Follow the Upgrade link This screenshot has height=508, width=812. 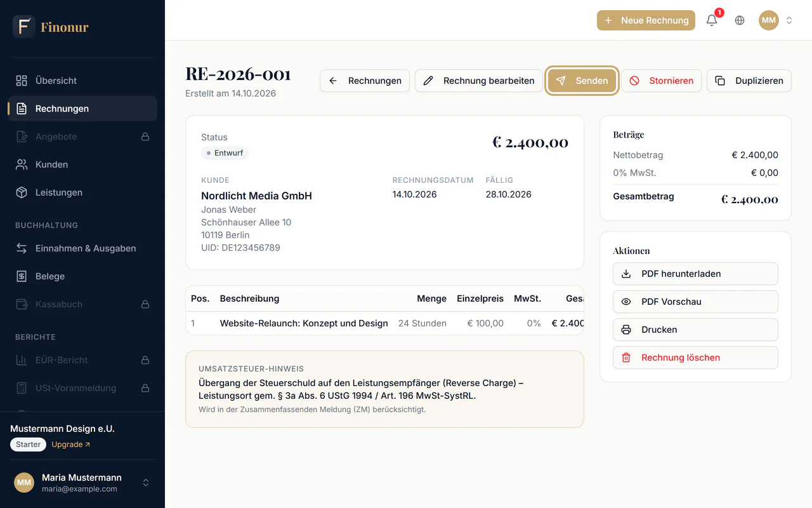pos(71,444)
